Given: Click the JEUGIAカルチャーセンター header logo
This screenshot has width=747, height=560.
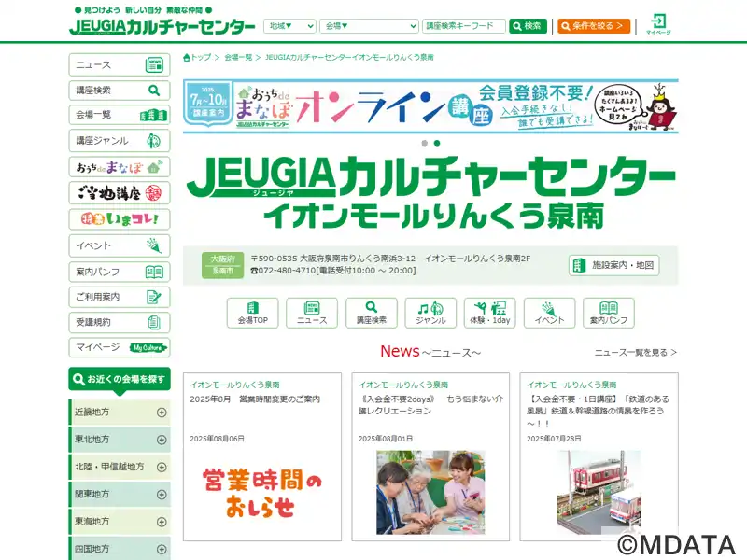Looking at the screenshot, I should [x=162, y=26].
